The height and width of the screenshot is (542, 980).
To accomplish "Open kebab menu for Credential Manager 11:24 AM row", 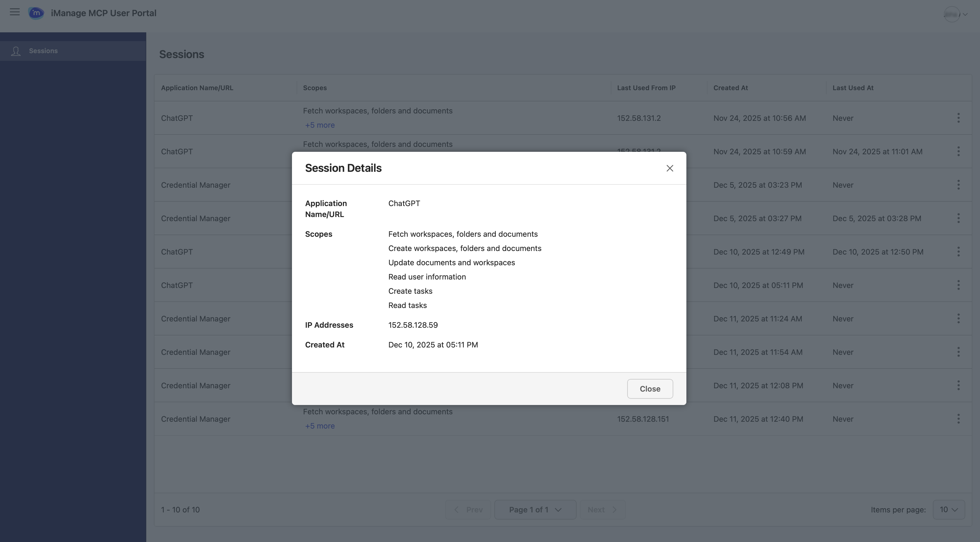I will [x=958, y=319].
